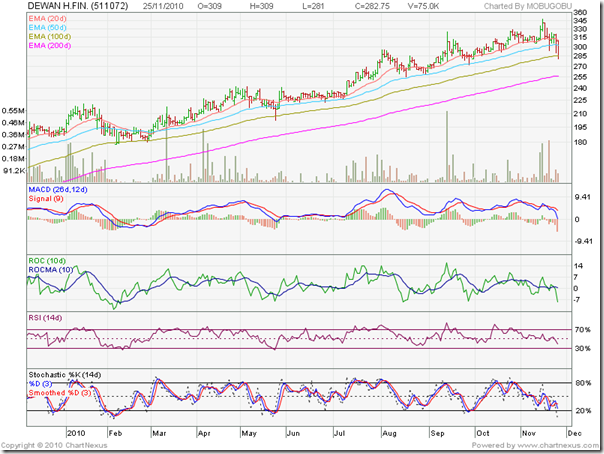Viewport: 604px width, 454px height.
Task: Click the Aug month marker on time axis
Action: point(389,432)
